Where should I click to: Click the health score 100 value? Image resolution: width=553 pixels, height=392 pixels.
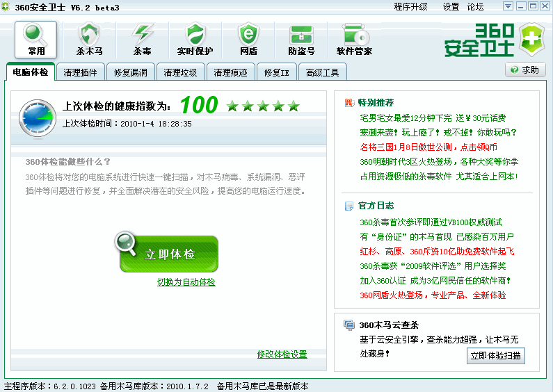(199, 105)
